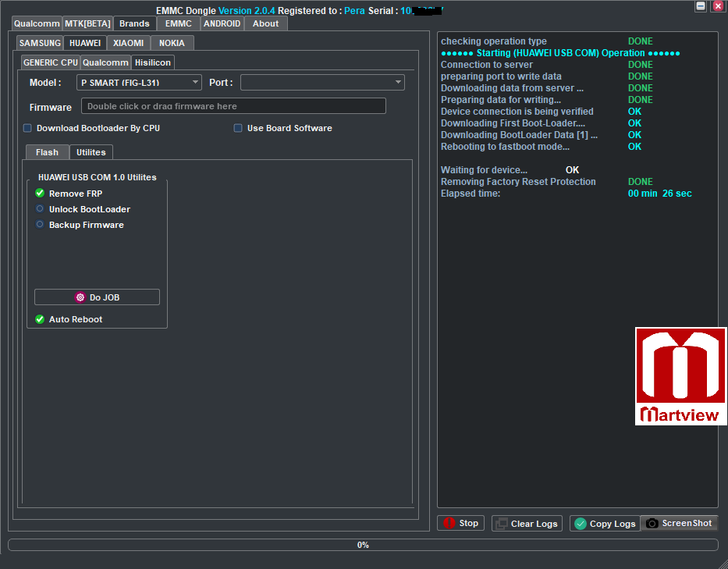The width and height of the screenshot is (728, 569).
Task: Open the Utilites tab
Action: click(91, 152)
